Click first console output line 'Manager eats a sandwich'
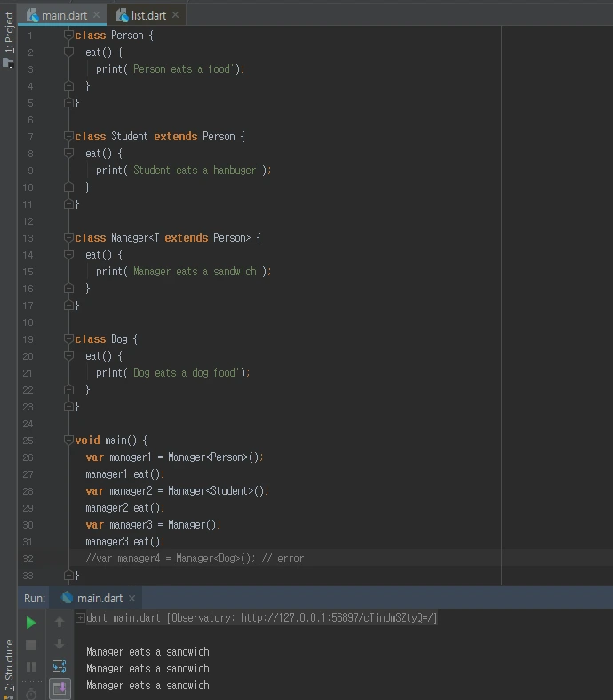This screenshot has height=700, width=613. (147, 652)
